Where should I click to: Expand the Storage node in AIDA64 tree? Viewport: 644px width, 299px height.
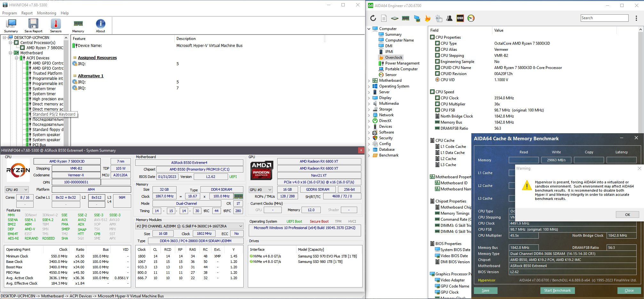tap(369, 109)
